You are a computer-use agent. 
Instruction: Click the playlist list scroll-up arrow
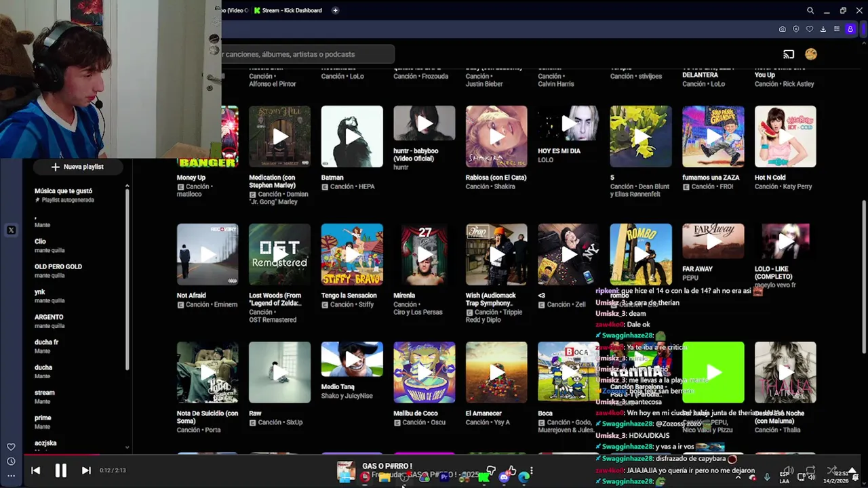pos(127,186)
